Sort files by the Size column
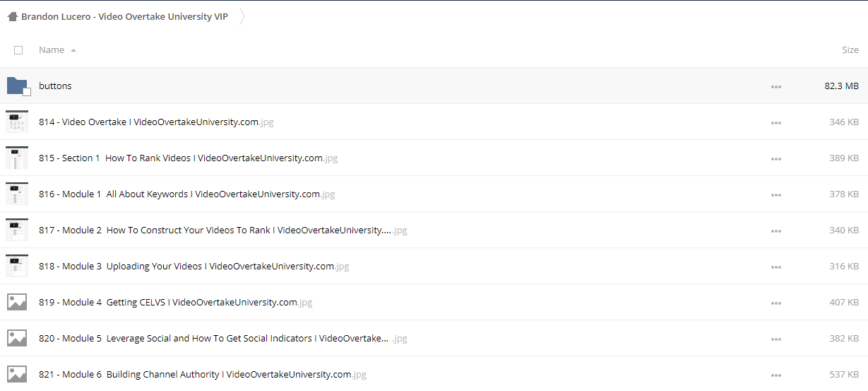 850,50
